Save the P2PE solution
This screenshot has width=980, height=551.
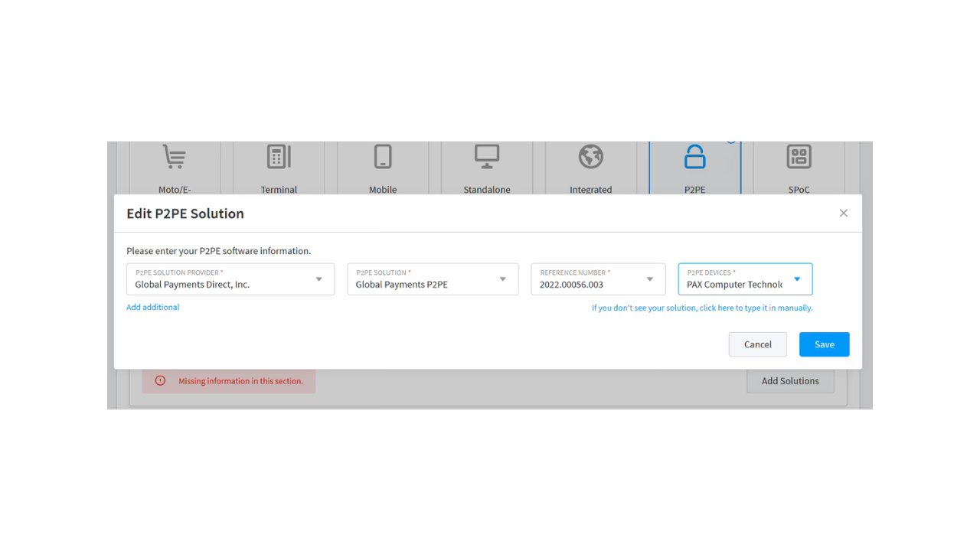click(x=825, y=344)
